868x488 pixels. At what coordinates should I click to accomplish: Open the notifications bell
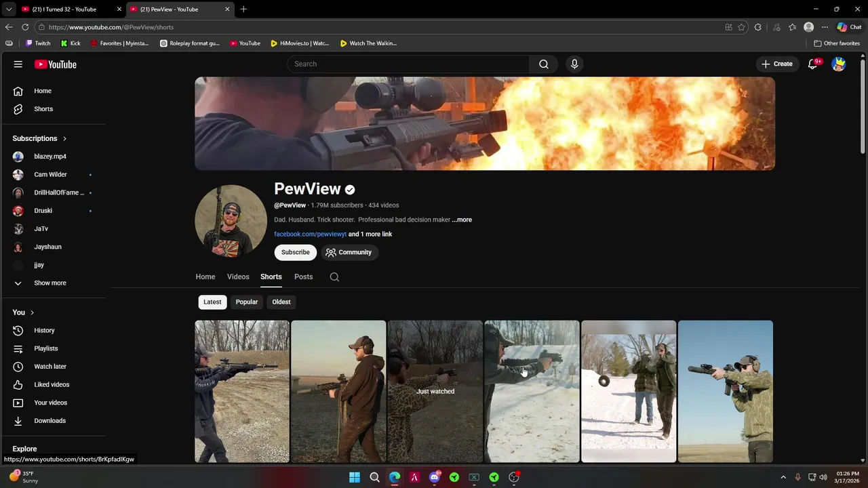[x=812, y=64]
